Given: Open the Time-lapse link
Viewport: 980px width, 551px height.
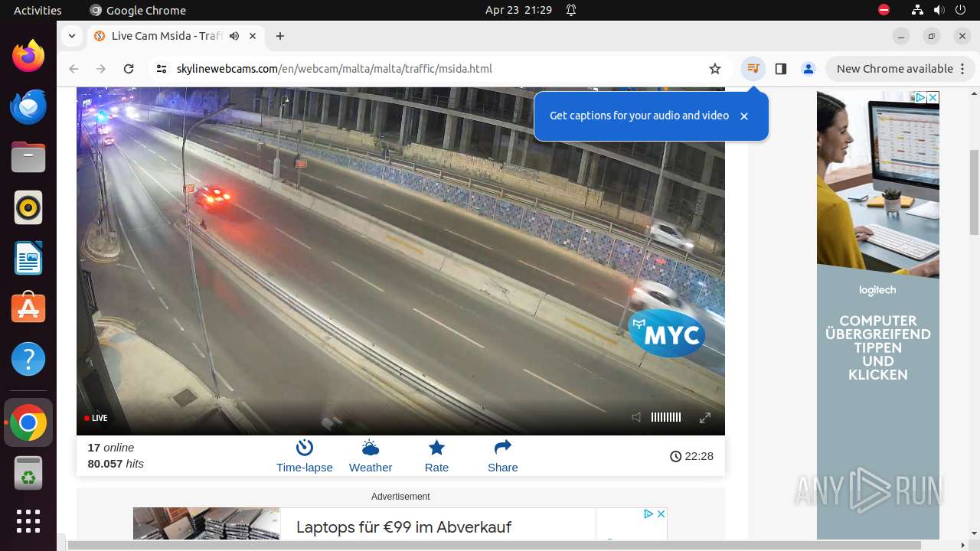Looking at the screenshot, I should (x=305, y=456).
